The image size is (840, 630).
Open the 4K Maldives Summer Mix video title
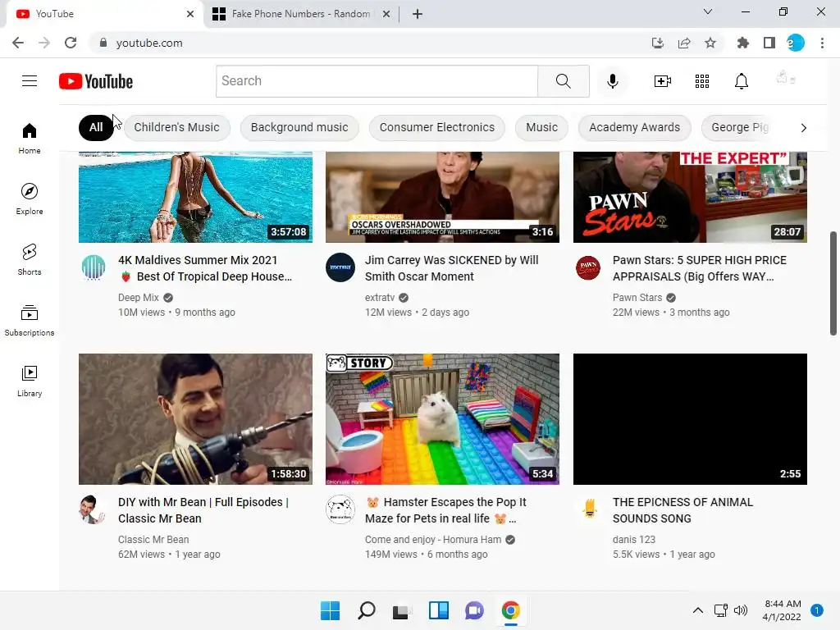[x=205, y=268]
